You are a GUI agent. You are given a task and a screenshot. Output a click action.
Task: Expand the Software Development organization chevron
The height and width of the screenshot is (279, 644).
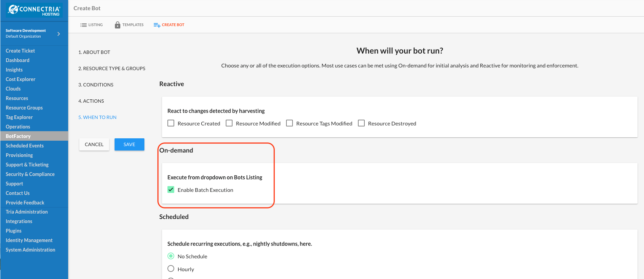(59, 34)
